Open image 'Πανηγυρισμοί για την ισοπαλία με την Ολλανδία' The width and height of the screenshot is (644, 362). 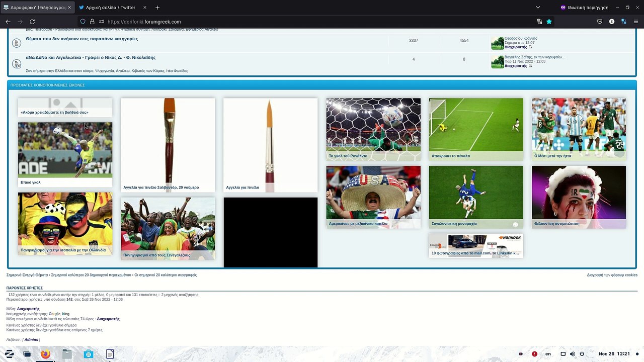[x=65, y=223]
